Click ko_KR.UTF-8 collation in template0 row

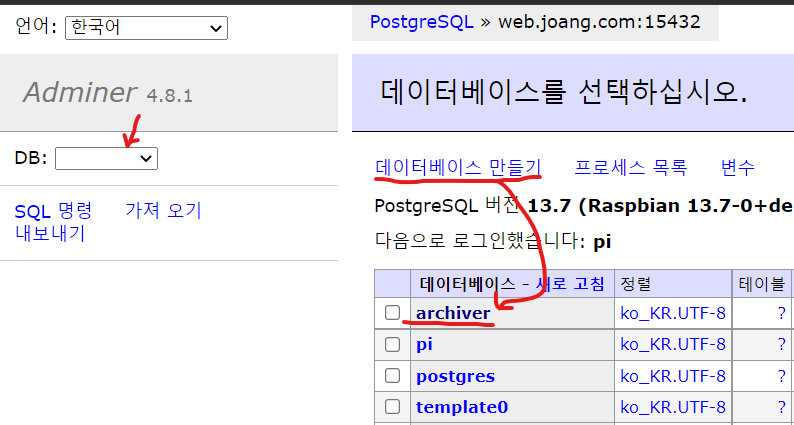click(673, 407)
